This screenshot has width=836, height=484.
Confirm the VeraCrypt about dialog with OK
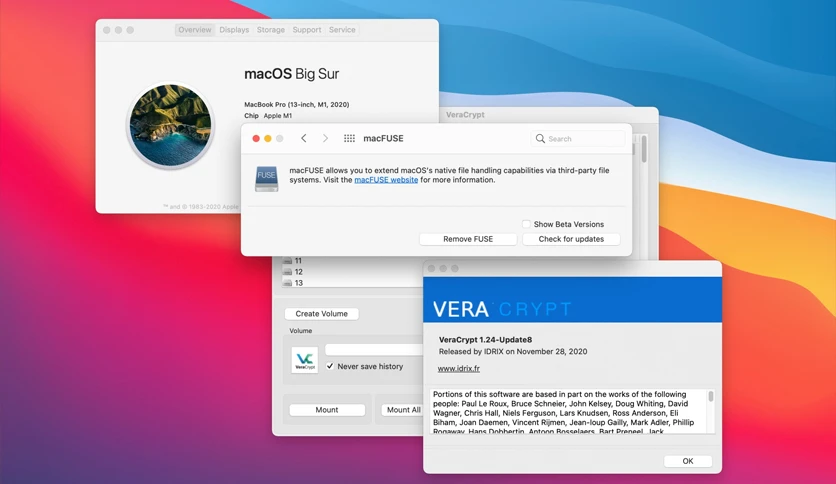click(x=688, y=461)
